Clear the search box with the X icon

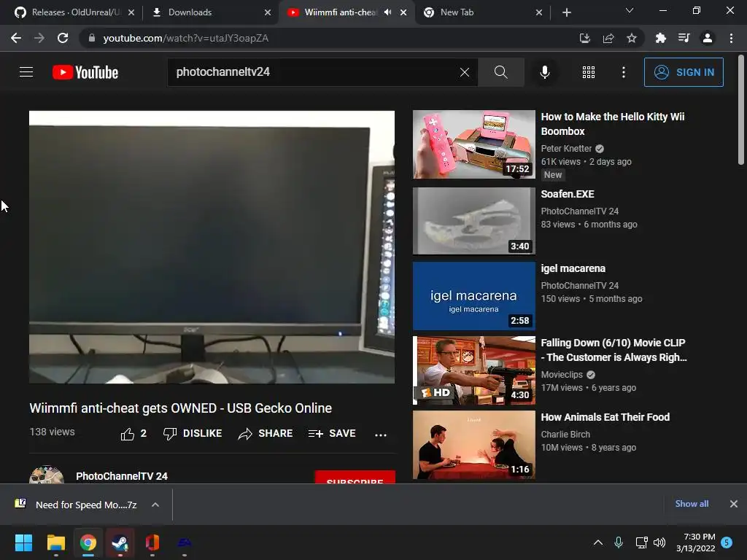[465, 72]
